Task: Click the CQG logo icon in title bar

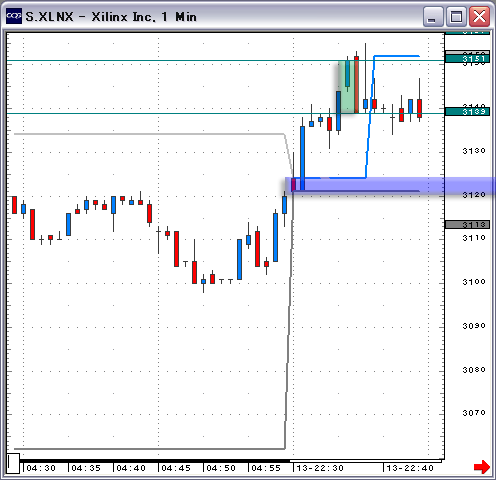Action: coord(14,16)
